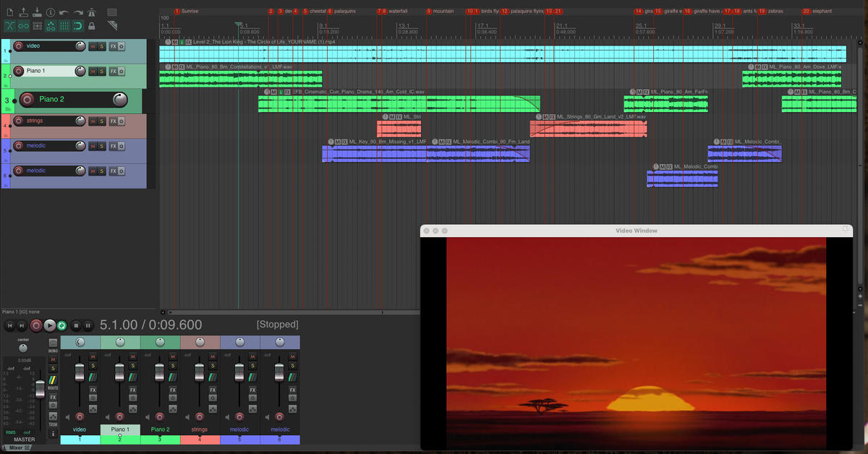Click the transport Play button
This screenshot has width=868, height=454.
pyautogui.click(x=49, y=326)
